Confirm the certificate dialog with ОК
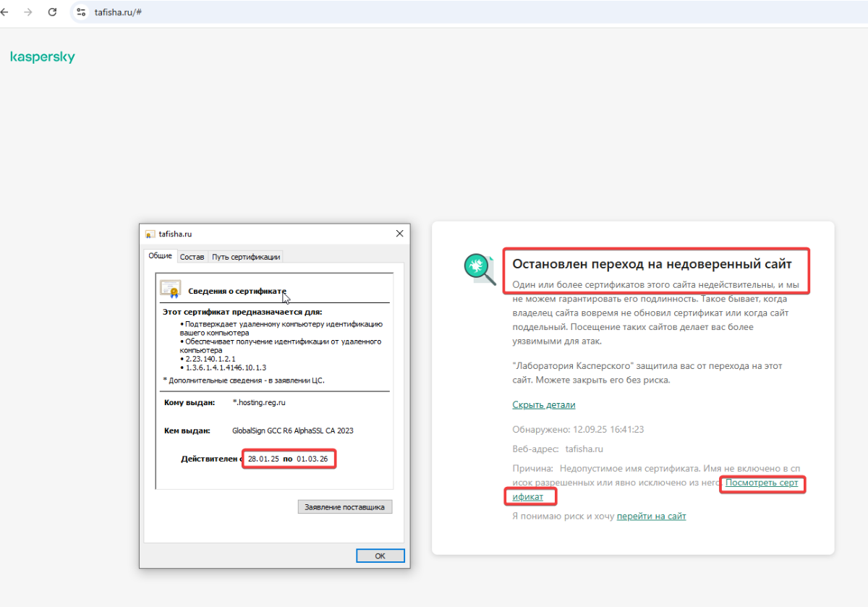Image resolution: width=868 pixels, height=607 pixels. 380,556
